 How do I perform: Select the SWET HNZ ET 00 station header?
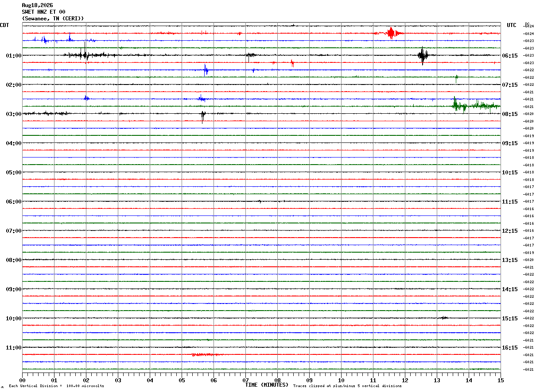[x=43, y=12]
